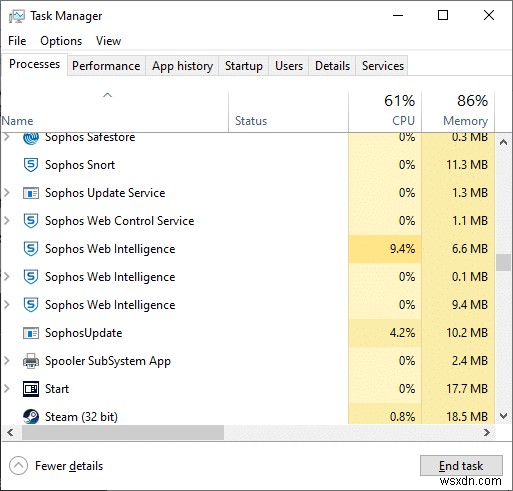The image size is (513, 491).
Task: Click the horizontal scrollbar thumb
Action: 123,433
